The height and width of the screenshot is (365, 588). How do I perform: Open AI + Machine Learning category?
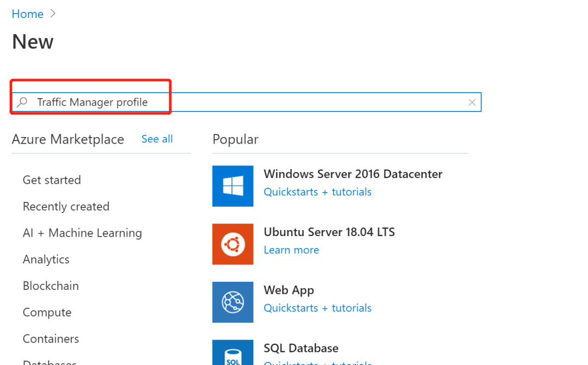pos(82,233)
